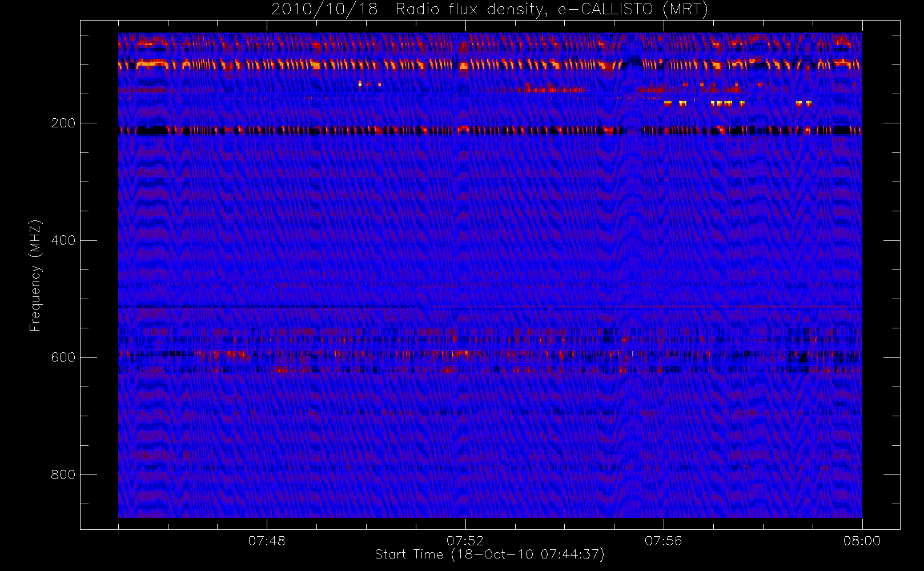Click the 07:56 time tick label
The width and height of the screenshot is (924, 571).
click(x=664, y=541)
